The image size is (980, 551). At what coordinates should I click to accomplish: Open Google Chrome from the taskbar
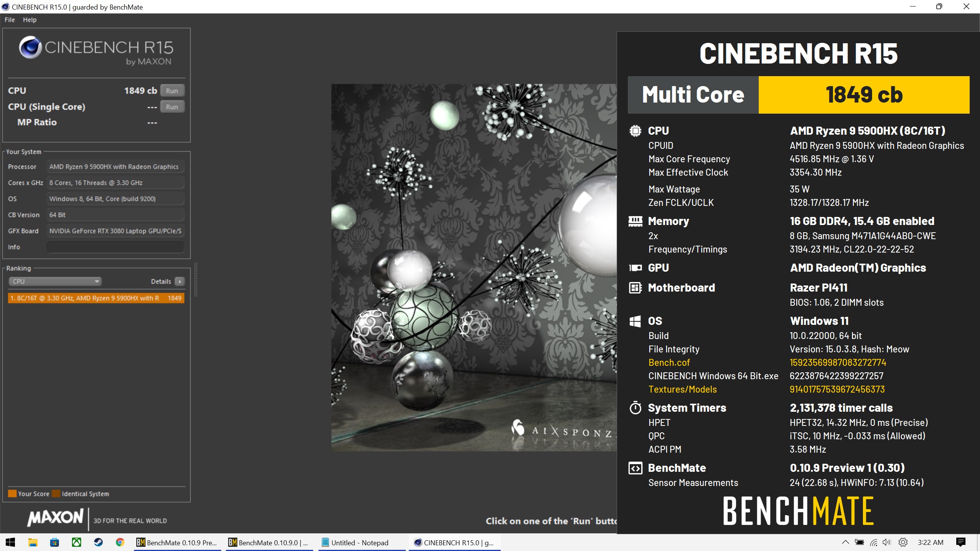point(120,542)
